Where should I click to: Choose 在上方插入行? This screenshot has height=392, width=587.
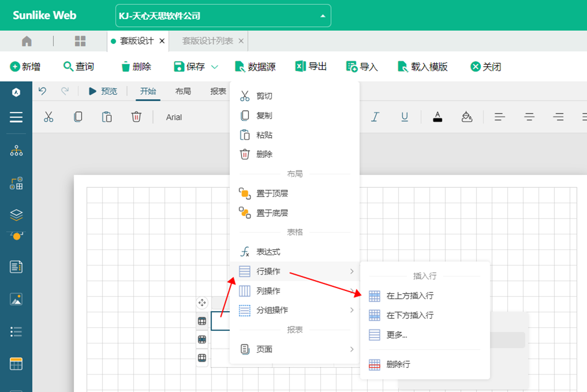click(x=425, y=296)
